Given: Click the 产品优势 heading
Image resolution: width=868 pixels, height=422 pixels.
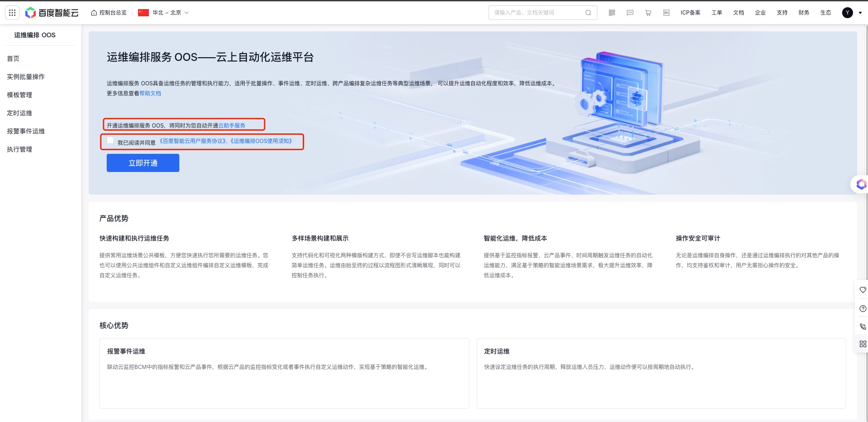Looking at the screenshot, I should click(x=114, y=218).
